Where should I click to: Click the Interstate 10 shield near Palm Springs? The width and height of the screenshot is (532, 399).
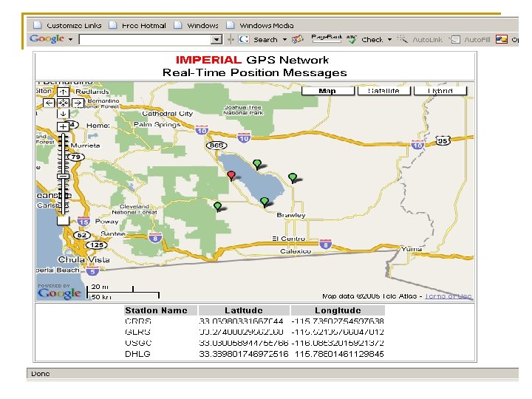coord(202,130)
